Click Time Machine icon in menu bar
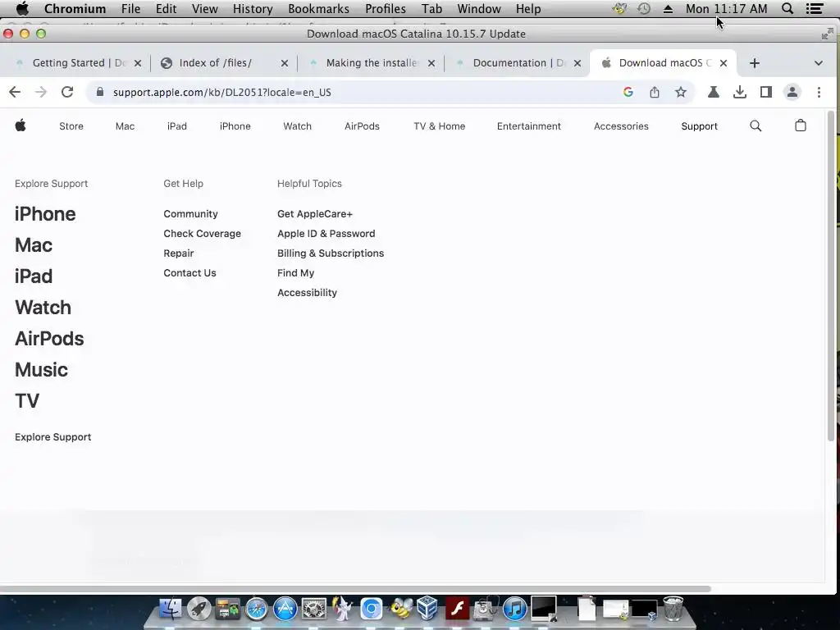The width and height of the screenshot is (840, 630). pyautogui.click(x=644, y=8)
